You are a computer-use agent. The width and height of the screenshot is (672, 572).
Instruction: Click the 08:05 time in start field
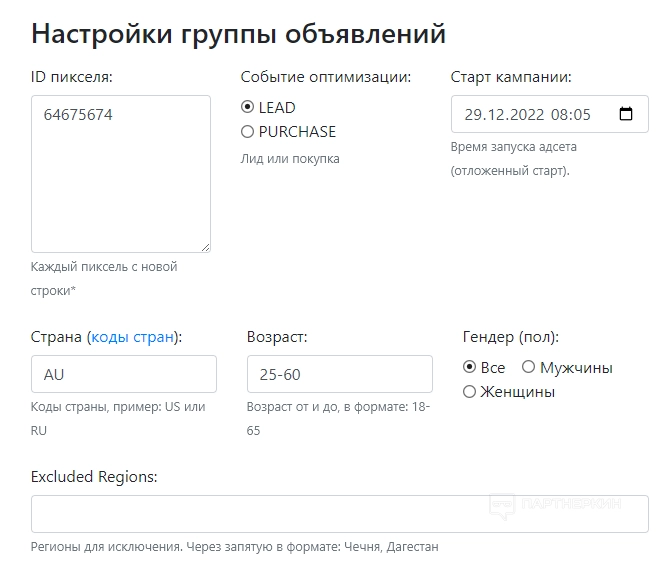coord(571,114)
